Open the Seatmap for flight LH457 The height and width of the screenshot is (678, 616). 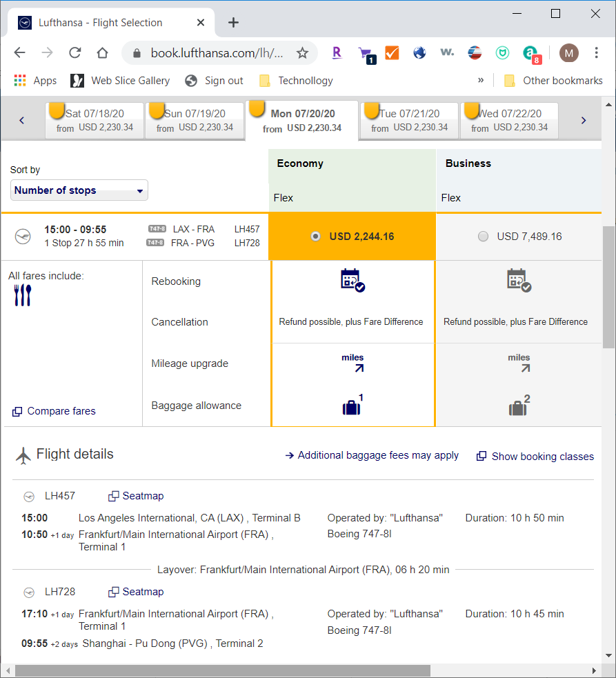tap(136, 496)
